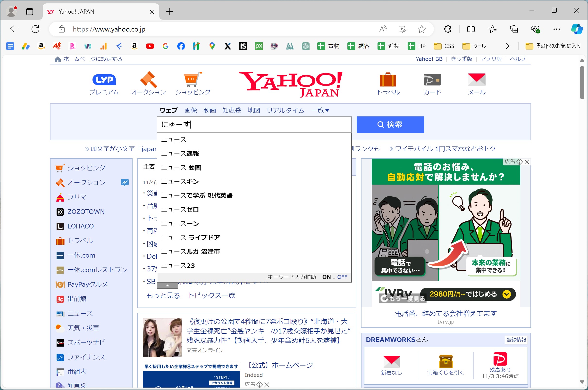Switch to the 画像 search tab
The height and width of the screenshot is (390, 588).
(x=190, y=110)
